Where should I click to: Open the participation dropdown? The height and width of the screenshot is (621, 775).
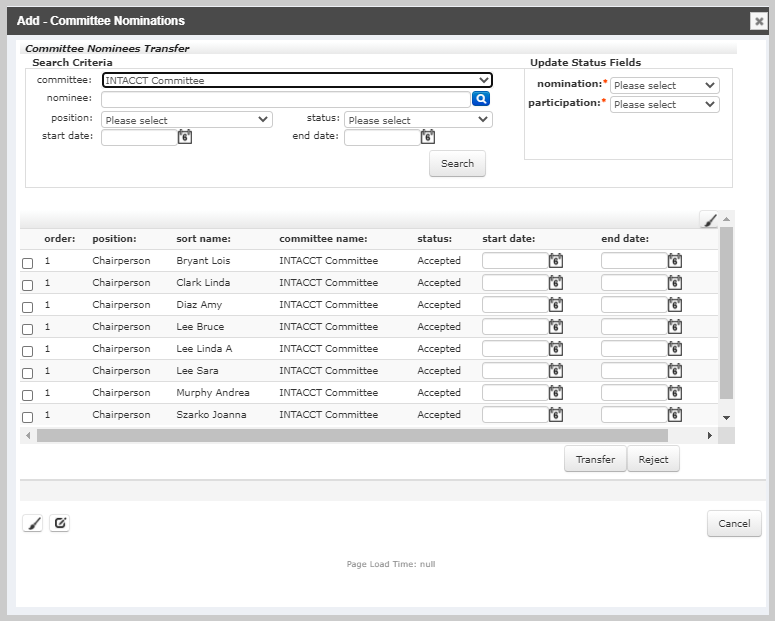[664, 104]
